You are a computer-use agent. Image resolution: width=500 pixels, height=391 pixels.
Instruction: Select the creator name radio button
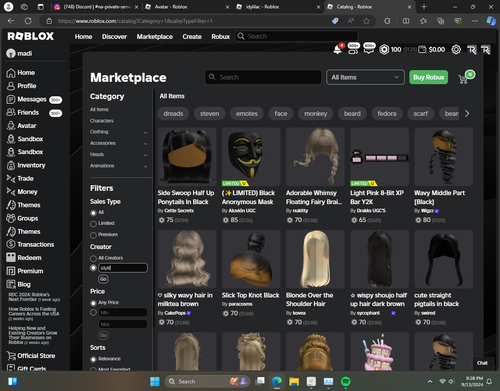pyautogui.click(x=93, y=268)
